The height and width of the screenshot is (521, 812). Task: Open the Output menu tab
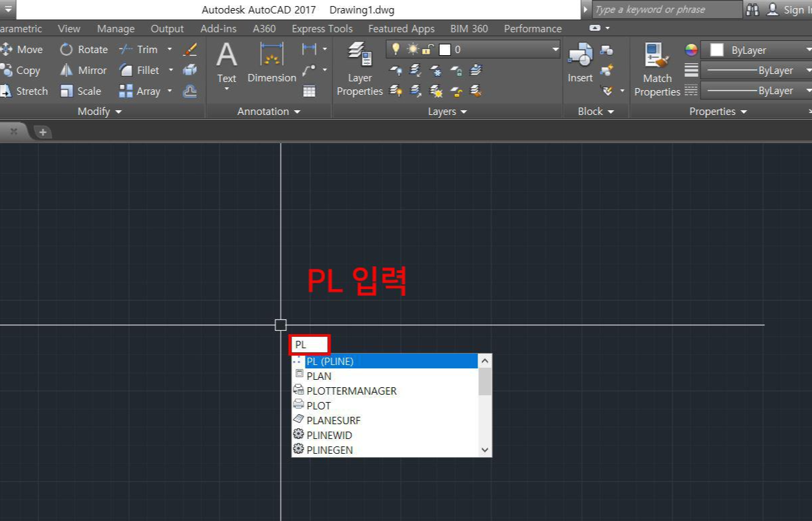click(x=167, y=28)
